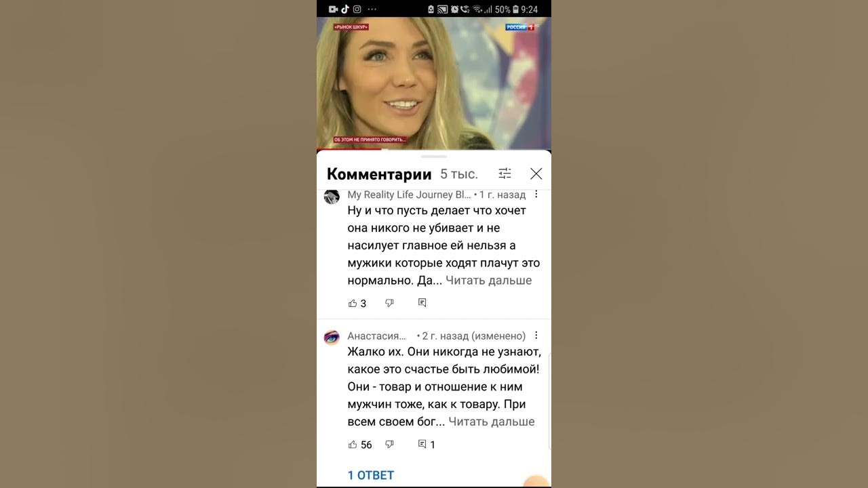Close the Комментарии panel
Screen dimensions: 868x488
[x=536, y=174]
